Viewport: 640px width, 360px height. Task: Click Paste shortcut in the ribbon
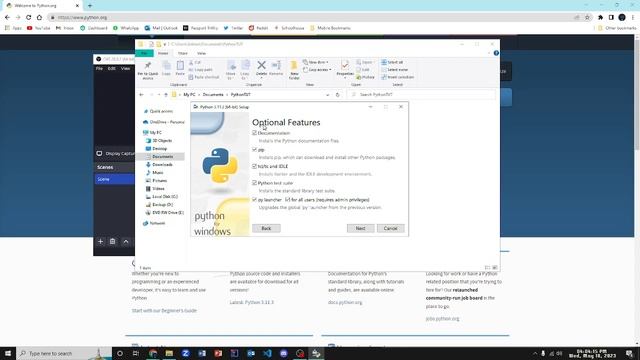pos(204,77)
